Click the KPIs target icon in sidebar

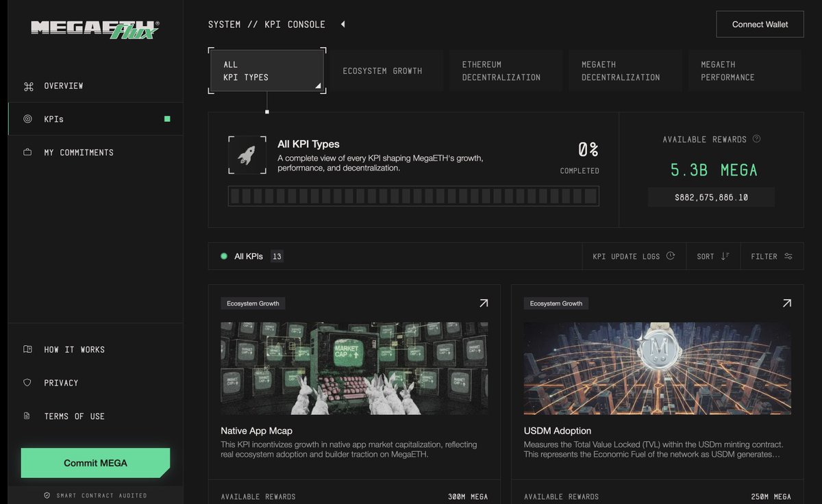click(x=28, y=119)
